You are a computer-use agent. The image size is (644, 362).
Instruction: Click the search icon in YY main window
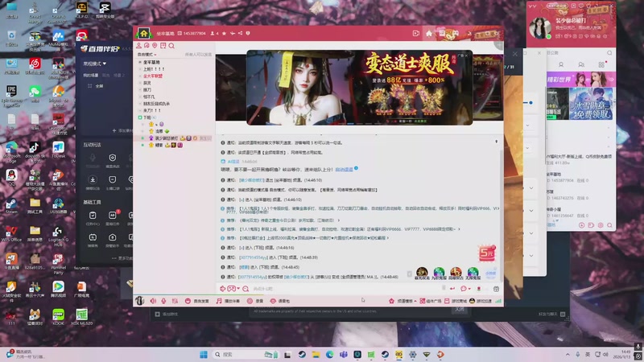tap(609, 53)
